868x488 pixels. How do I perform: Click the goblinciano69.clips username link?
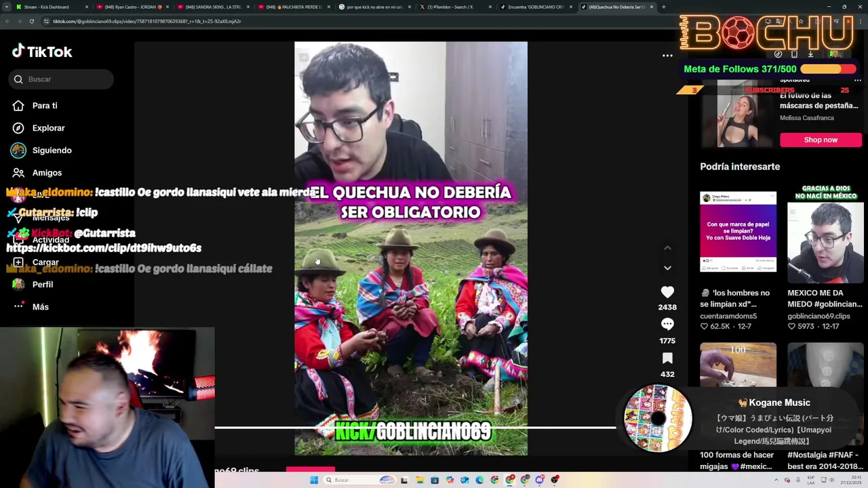[x=818, y=316]
